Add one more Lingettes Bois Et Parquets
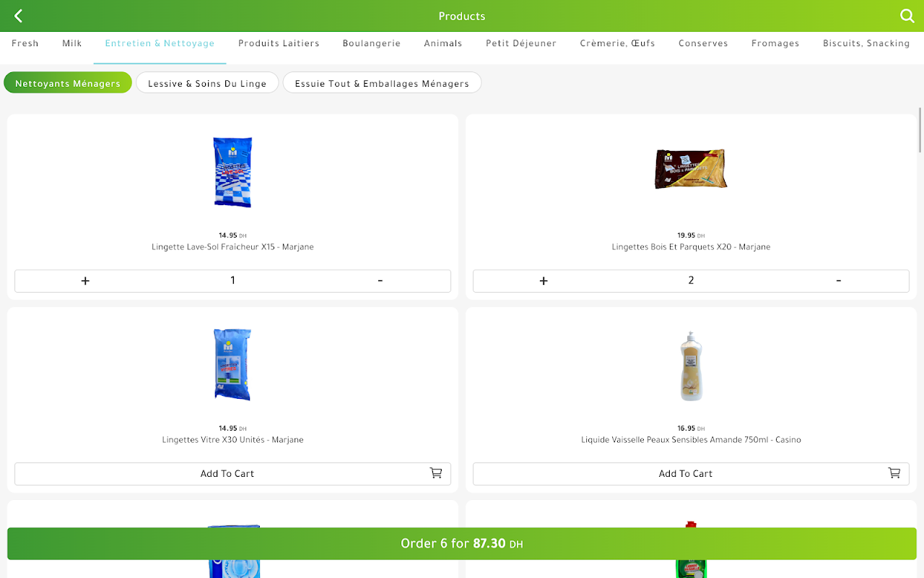Viewport: 924px width, 578px height. 544,281
